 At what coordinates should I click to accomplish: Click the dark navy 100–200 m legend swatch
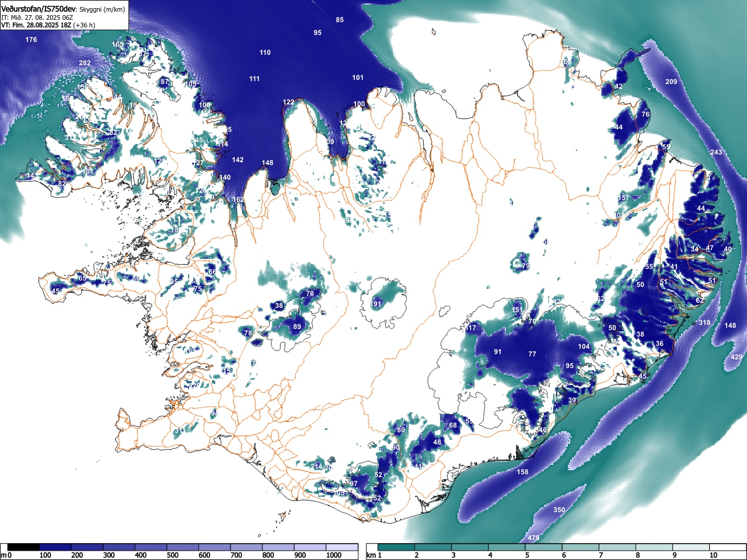[55, 547]
